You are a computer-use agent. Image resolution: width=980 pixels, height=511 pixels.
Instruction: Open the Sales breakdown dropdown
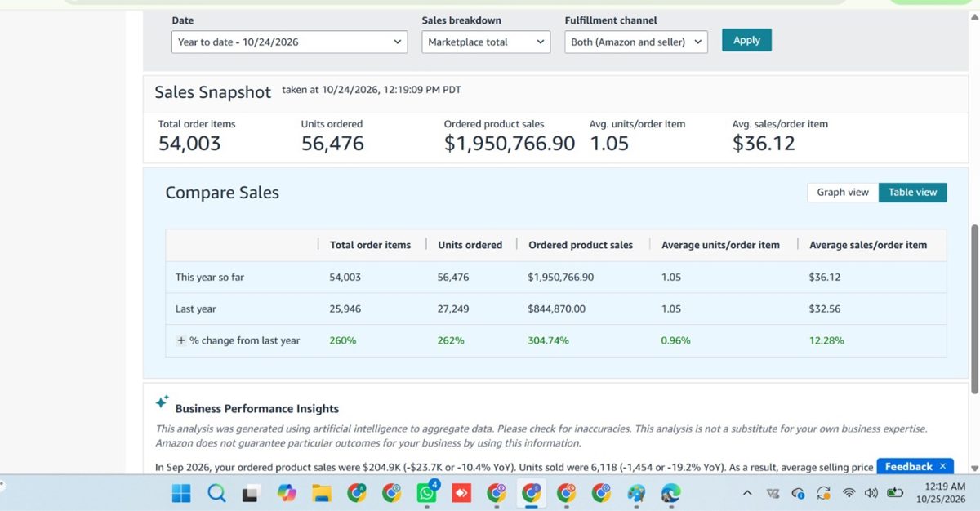click(486, 42)
